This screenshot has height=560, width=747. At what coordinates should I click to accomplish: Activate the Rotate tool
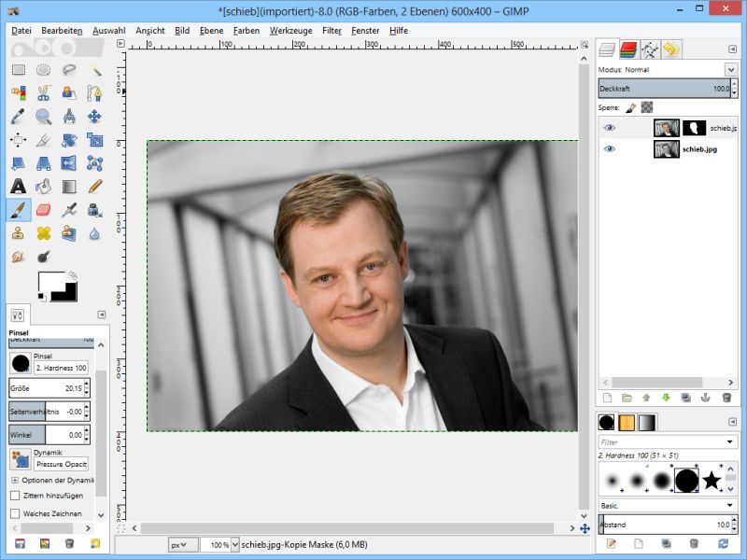coord(69,140)
